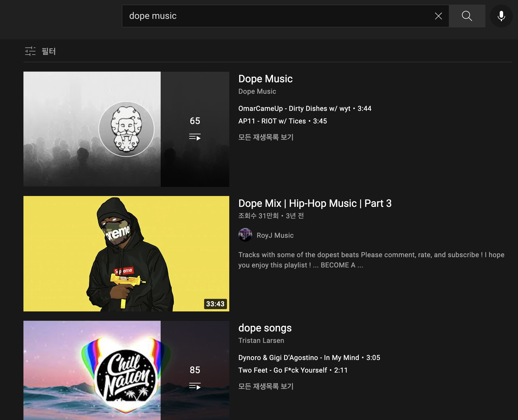Open the 'dope songs' playlist title
This screenshot has height=420, width=518.
click(265, 328)
